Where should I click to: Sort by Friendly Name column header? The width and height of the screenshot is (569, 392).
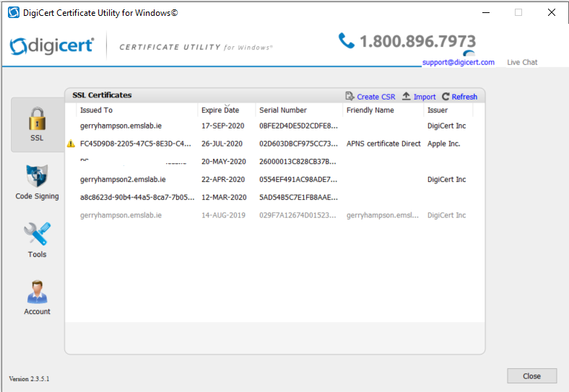pos(383,110)
